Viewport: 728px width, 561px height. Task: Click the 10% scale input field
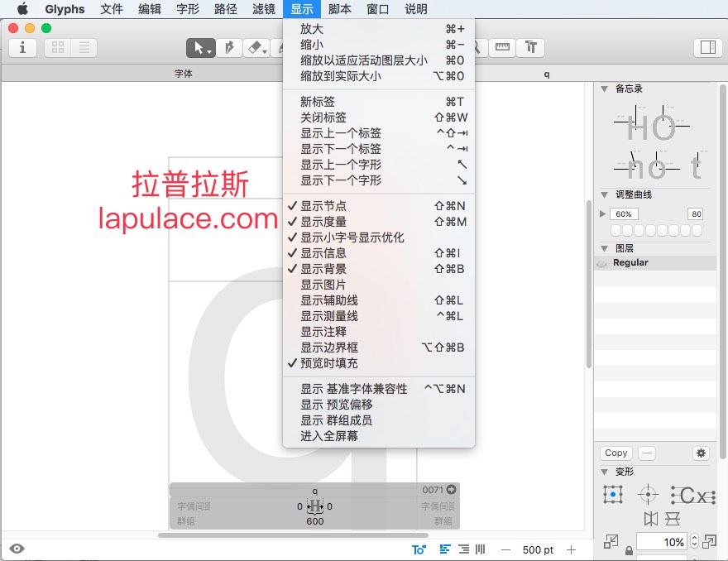click(x=661, y=542)
